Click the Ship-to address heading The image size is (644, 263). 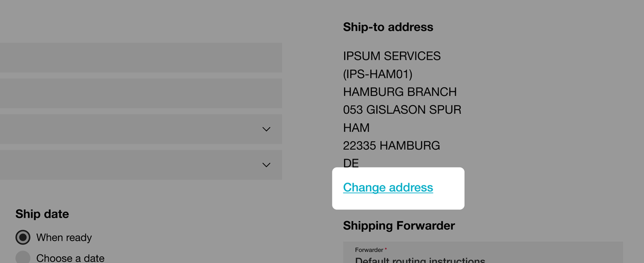[388, 27]
